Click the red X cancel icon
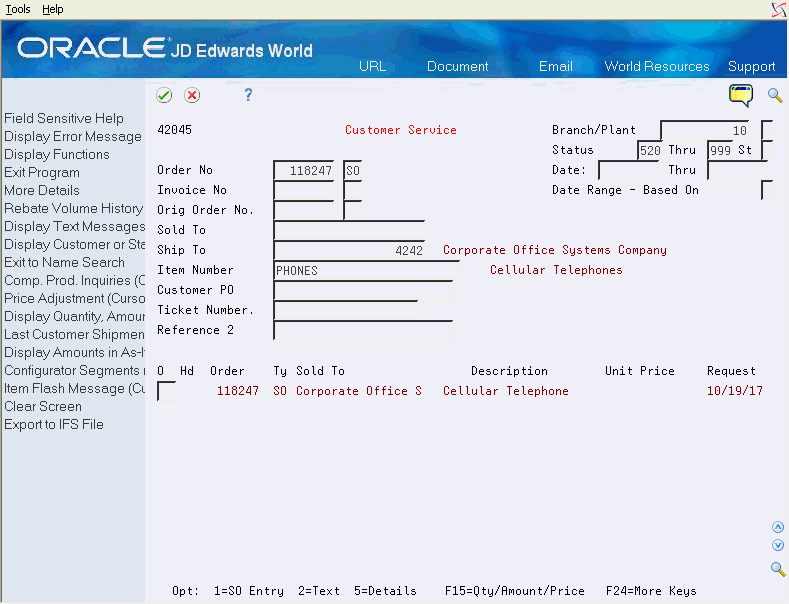 [192, 95]
